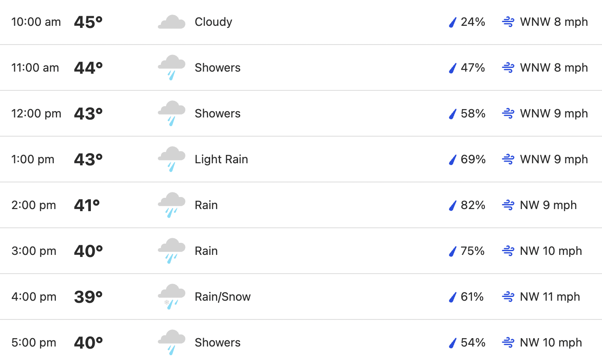Click the rain cloud icon at 2:00 pm
The image size is (602, 364).
[x=171, y=205]
